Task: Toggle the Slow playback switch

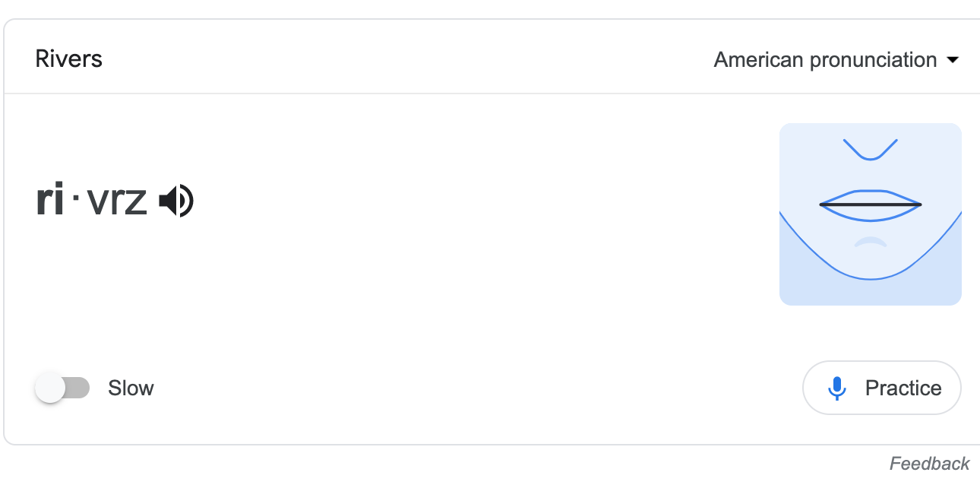Action: [x=62, y=388]
